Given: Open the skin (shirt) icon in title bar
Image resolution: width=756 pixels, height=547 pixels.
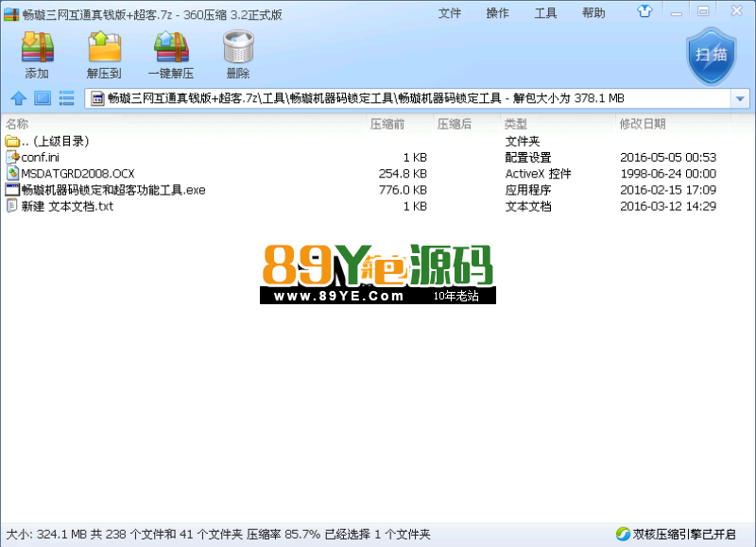Looking at the screenshot, I should (644, 11).
